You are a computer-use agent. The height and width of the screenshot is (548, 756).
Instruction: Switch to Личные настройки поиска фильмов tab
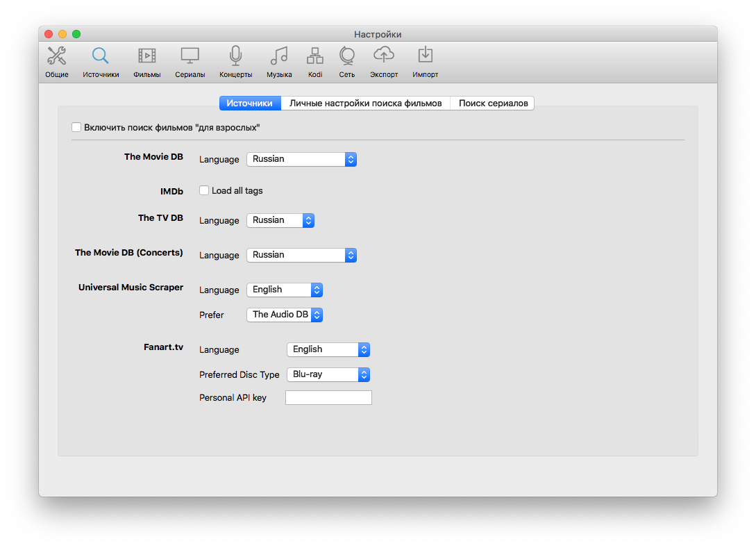point(365,103)
